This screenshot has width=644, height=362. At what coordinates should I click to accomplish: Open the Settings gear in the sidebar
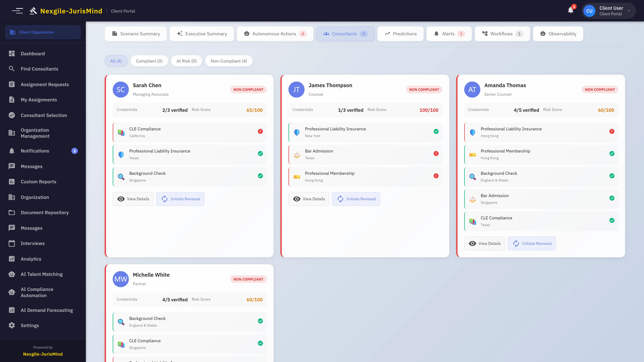click(12, 325)
